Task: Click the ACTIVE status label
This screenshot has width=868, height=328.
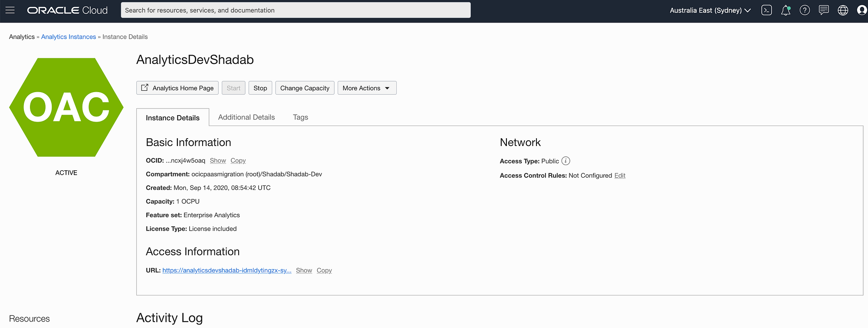Action: point(66,173)
